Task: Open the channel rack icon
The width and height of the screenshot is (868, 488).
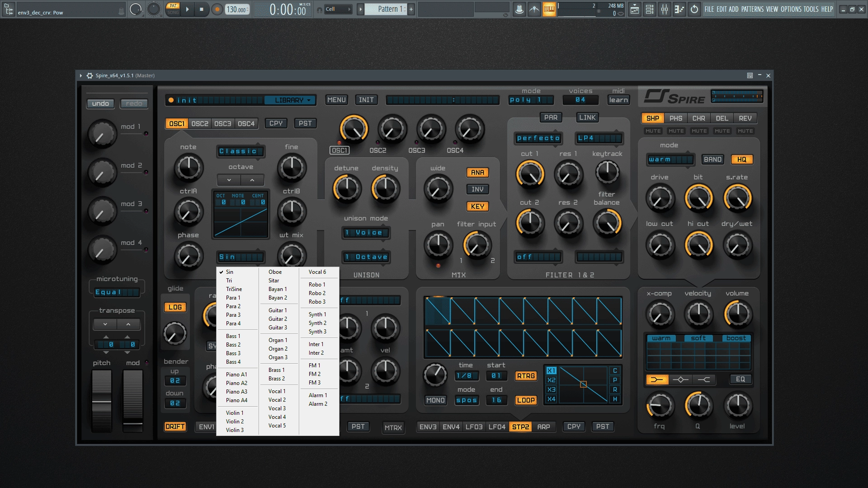Action: click(x=650, y=9)
